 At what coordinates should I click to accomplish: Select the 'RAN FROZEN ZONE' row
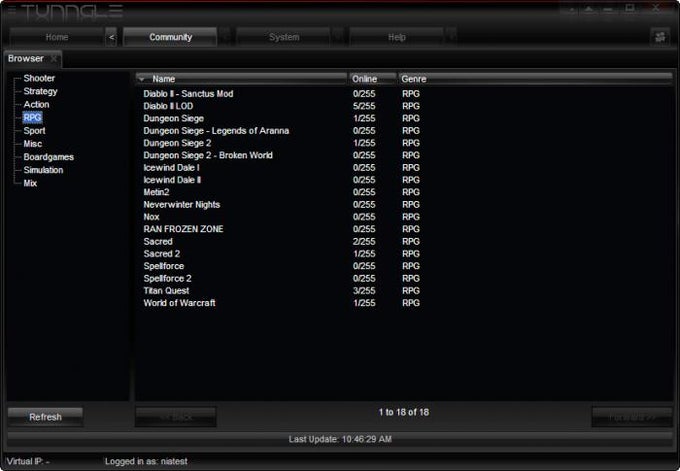coord(404,229)
